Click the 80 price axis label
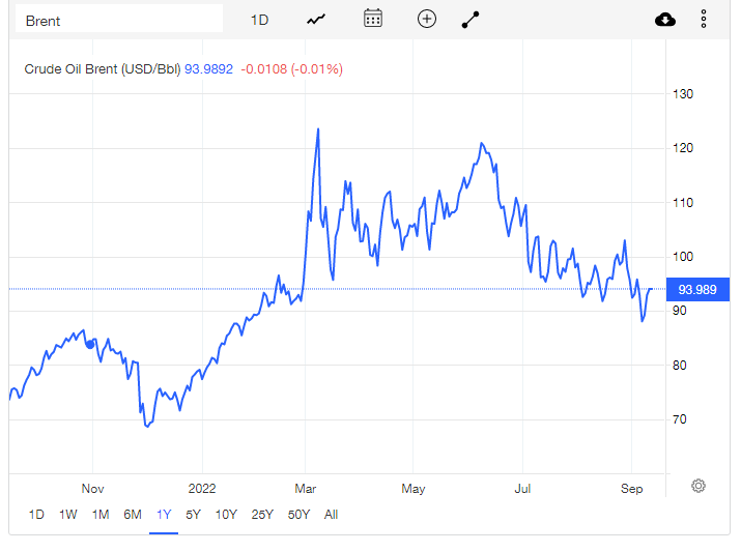Image resolution: width=742 pixels, height=552 pixels. pyautogui.click(x=680, y=365)
